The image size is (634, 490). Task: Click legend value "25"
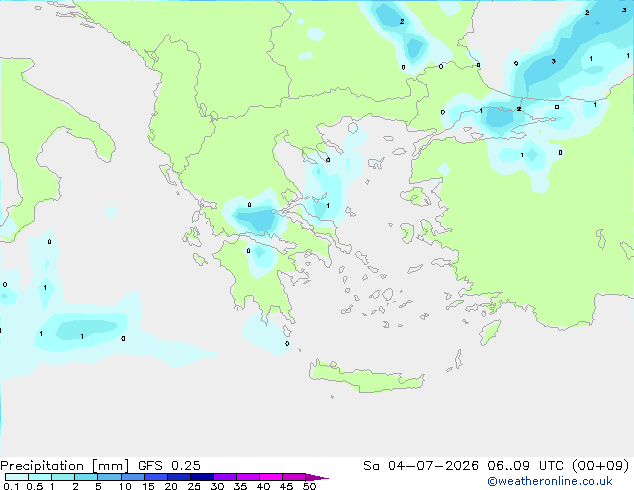pyautogui.click(x=194, y=486)
